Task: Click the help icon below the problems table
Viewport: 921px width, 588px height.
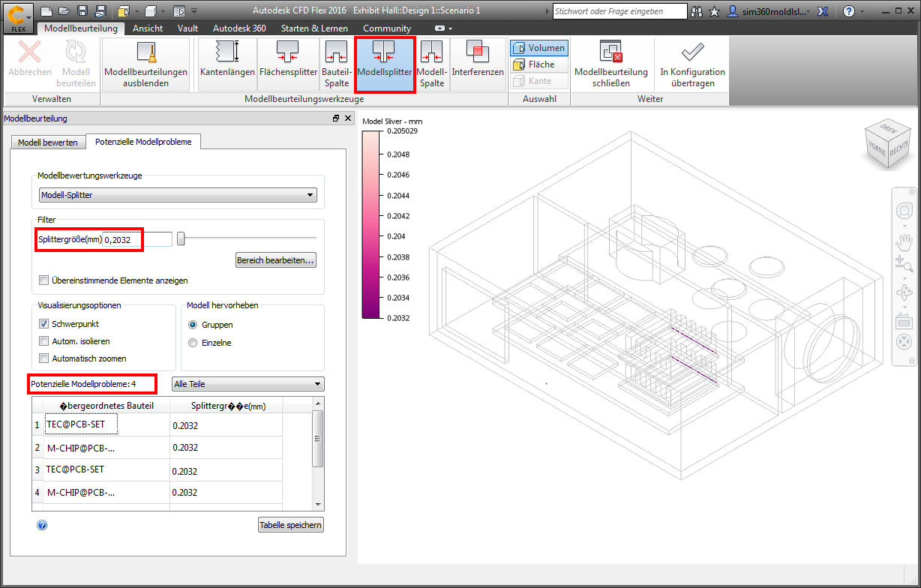Action: 42,525
